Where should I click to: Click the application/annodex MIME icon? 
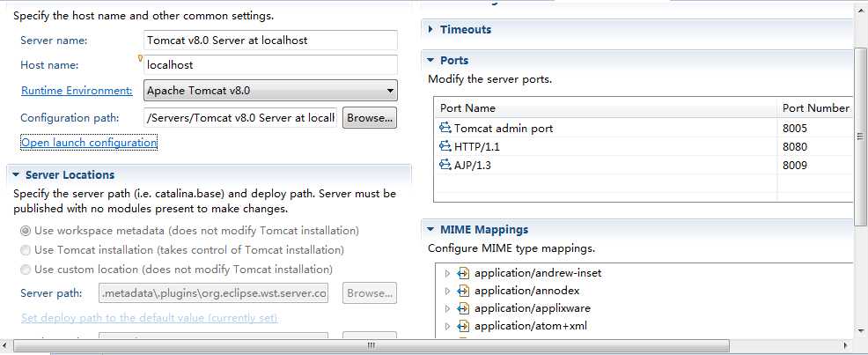click(463, 291)
